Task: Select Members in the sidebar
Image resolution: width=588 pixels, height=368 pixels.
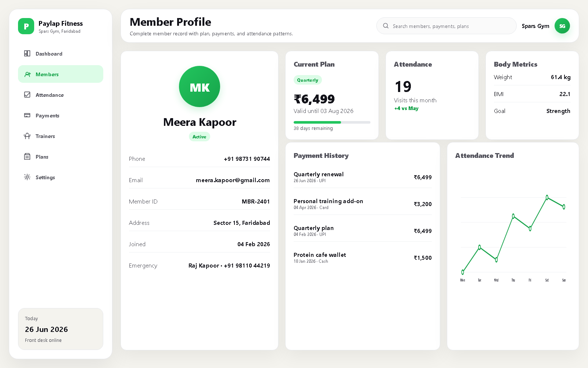Action: 61,74
